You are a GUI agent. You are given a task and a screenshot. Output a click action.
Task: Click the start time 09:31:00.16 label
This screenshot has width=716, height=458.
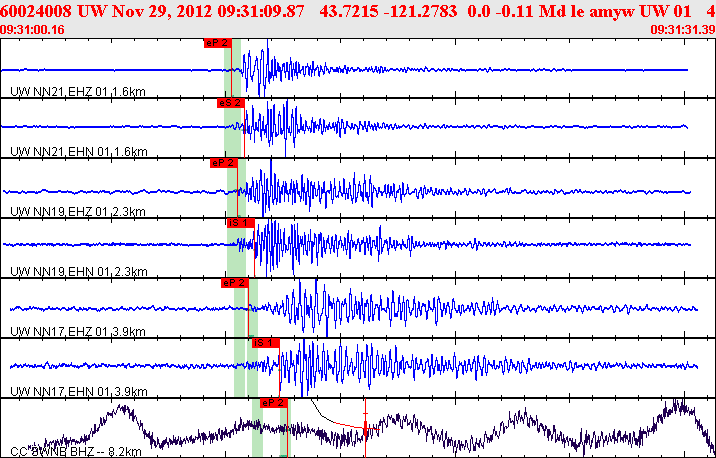point(32,30)
